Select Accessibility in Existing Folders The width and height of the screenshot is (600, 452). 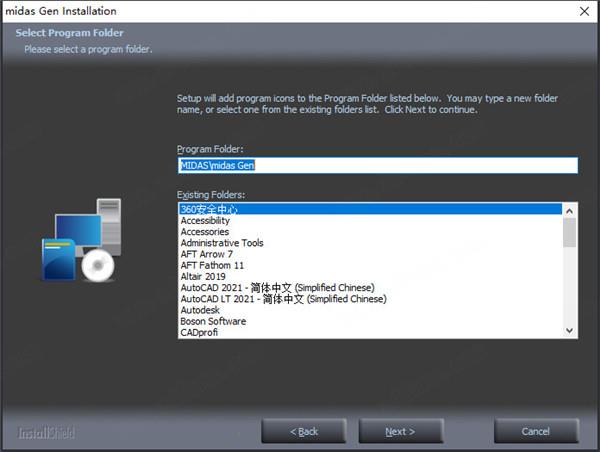click(370, 220)
